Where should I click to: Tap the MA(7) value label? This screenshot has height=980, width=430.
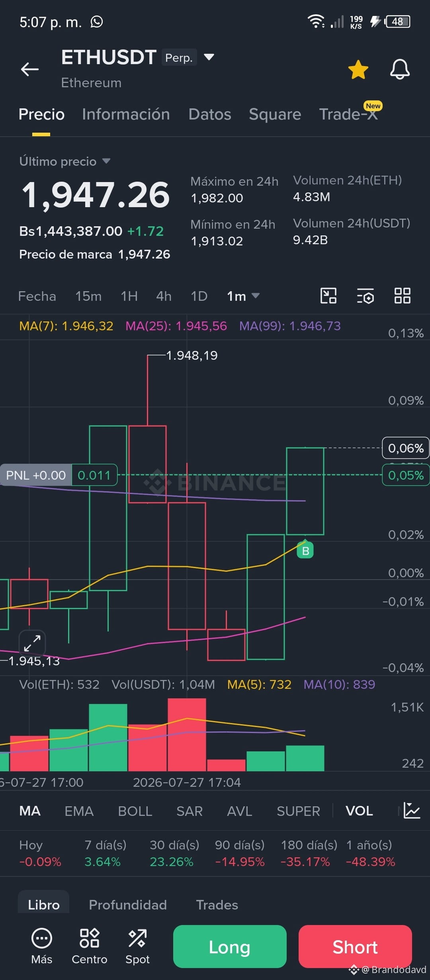(66, 326)
